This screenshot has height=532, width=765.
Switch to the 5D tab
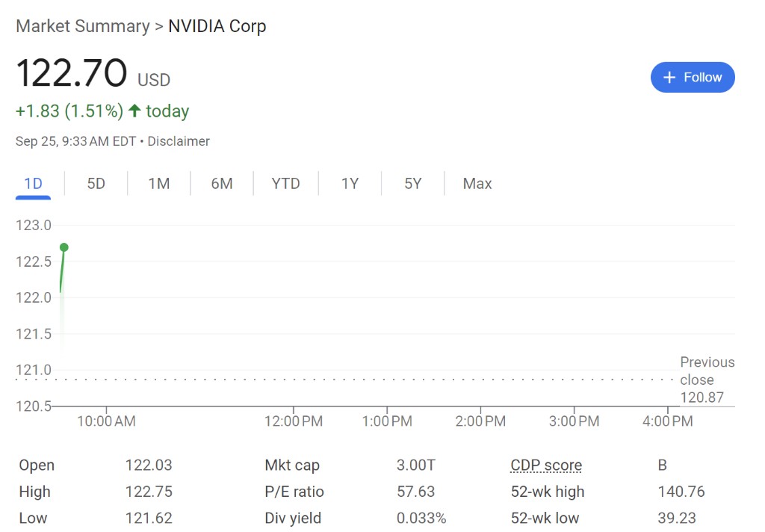(x=96, y=184)
